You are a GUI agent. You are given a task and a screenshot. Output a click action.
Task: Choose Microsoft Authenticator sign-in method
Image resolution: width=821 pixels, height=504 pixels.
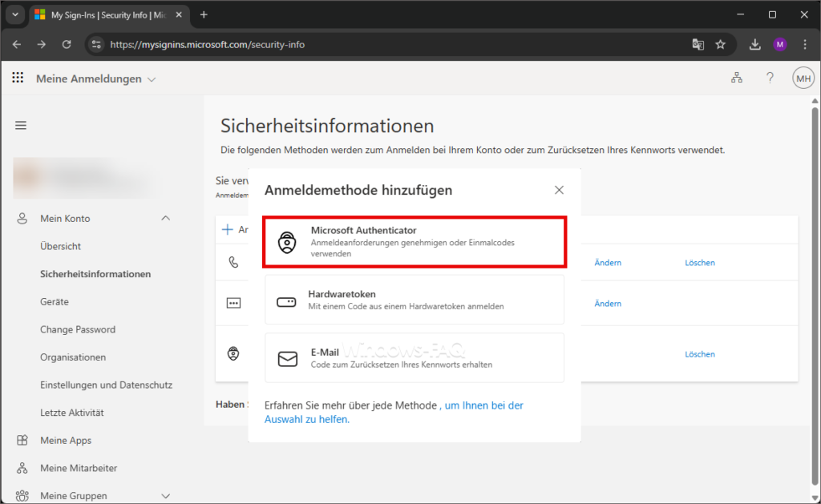(x=415, y=242)
